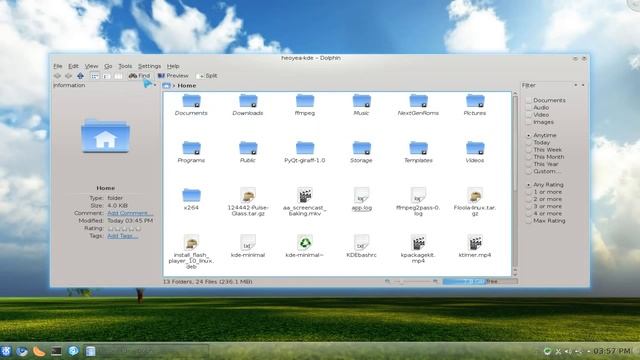The height and width of the screenshot is (360, 640).
Task: Open the Public folder
Action: pyautogui.click(x=248, y=152)
